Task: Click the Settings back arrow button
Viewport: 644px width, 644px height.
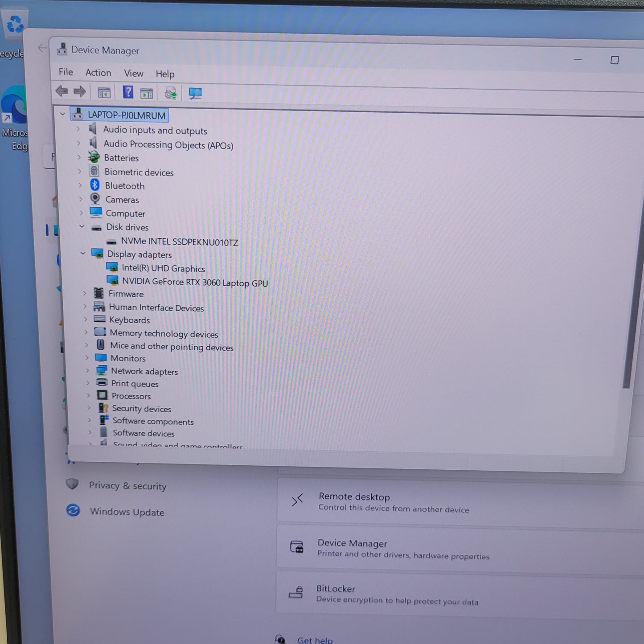Action: [42, 48]
